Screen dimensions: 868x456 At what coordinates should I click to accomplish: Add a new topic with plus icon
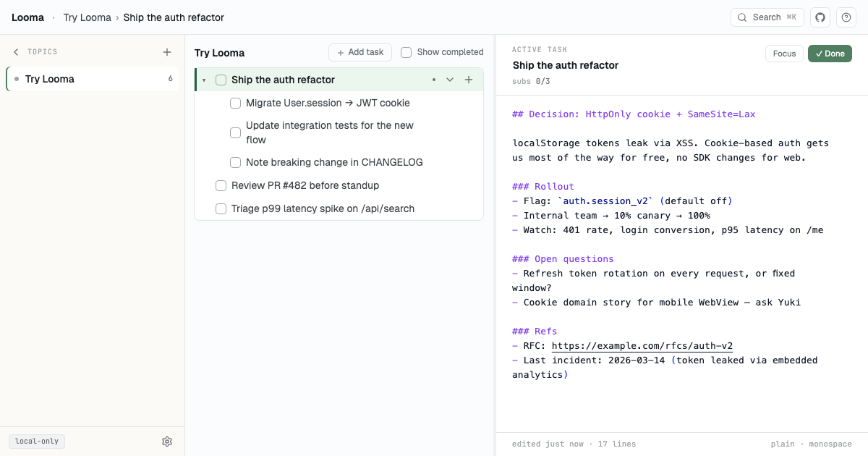[167, 52]
